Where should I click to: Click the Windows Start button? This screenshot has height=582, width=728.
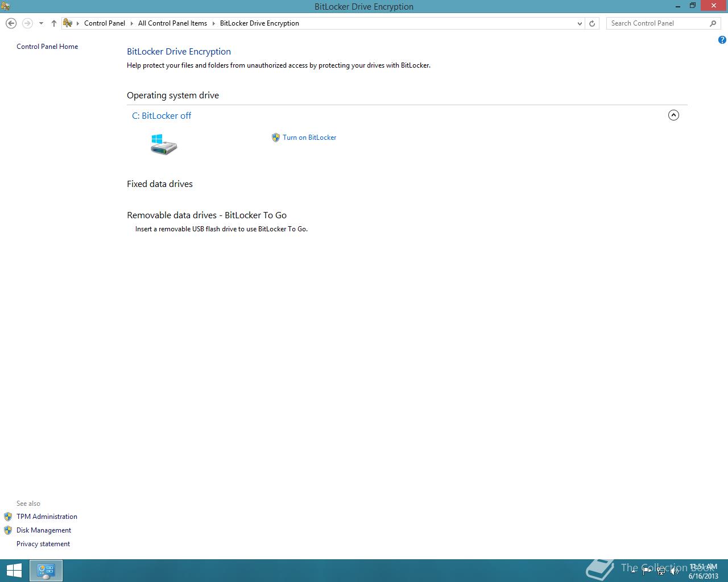pos(14,571)
